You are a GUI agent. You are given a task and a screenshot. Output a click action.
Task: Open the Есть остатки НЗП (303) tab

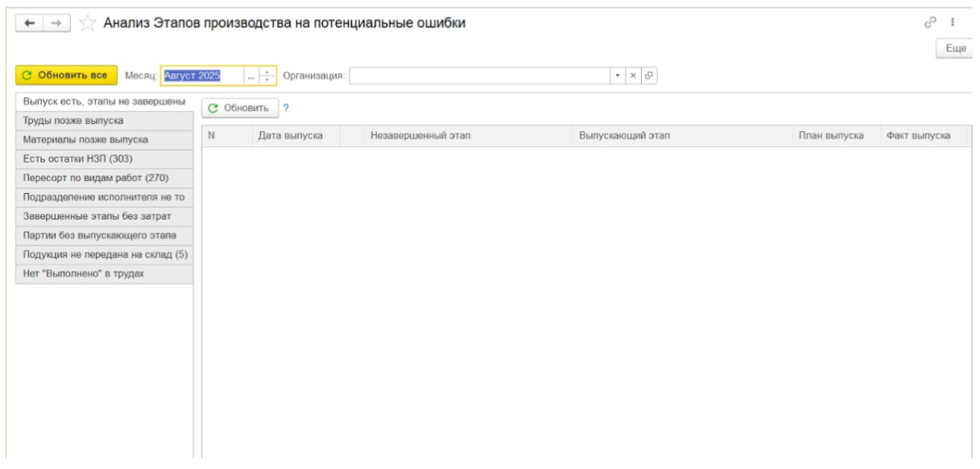(105, 158)
